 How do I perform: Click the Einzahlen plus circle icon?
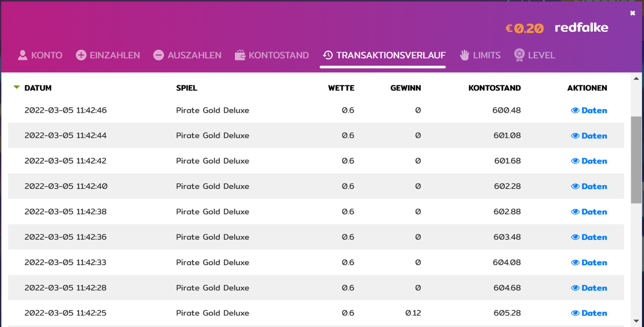pyautogui.click(x=81, y=55)
